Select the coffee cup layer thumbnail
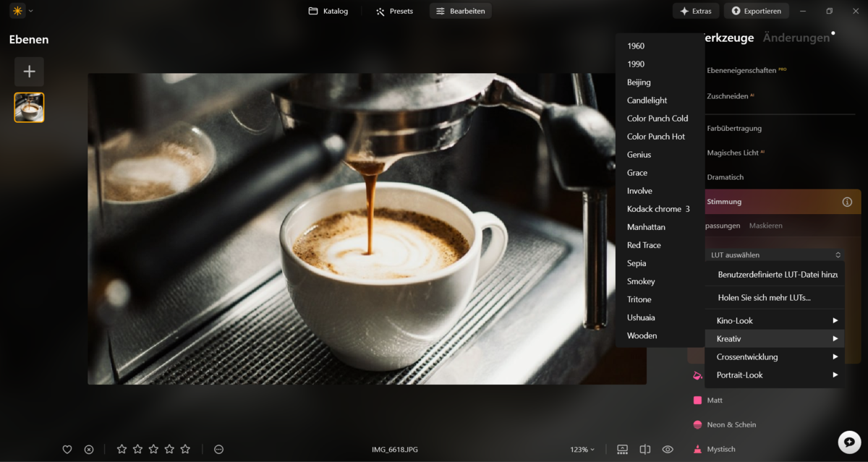The image size is (868, 462). point(29,107)
